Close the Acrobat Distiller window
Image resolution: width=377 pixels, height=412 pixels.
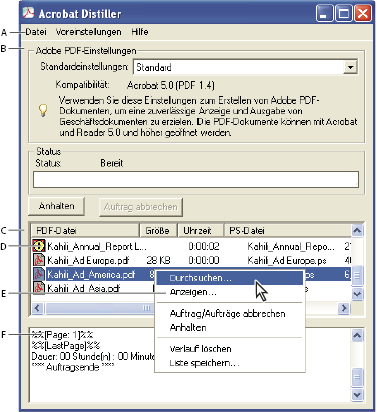[x=363, y=13]
